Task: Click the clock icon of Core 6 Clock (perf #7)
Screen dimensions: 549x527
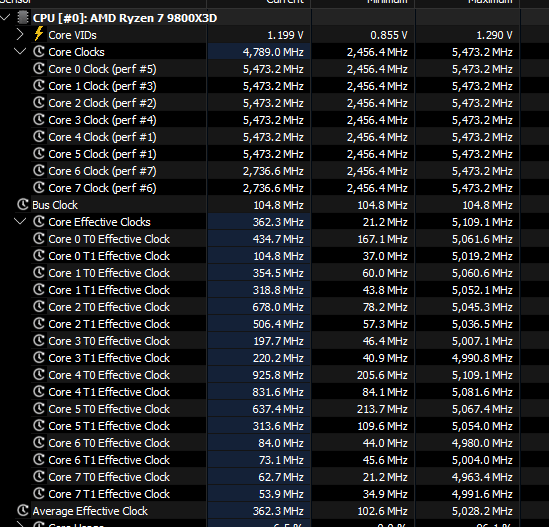Action: (x=39, y=170)
